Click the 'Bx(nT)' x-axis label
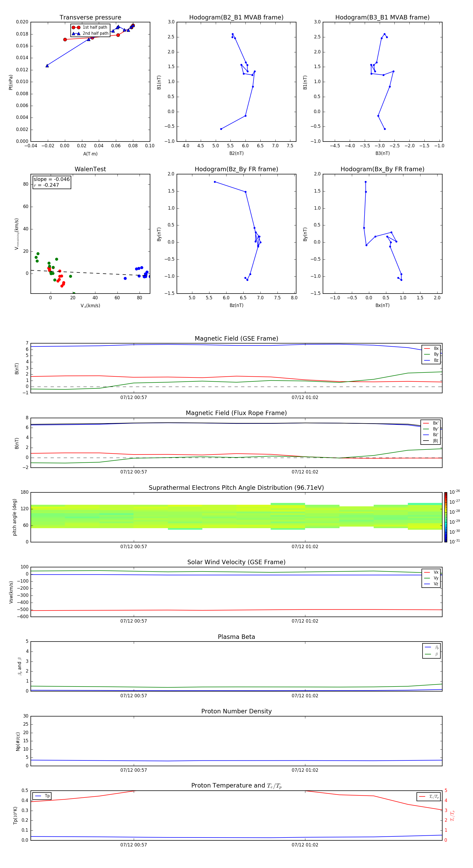The height and width of the screenshot is (868, 473). point(382,305)
